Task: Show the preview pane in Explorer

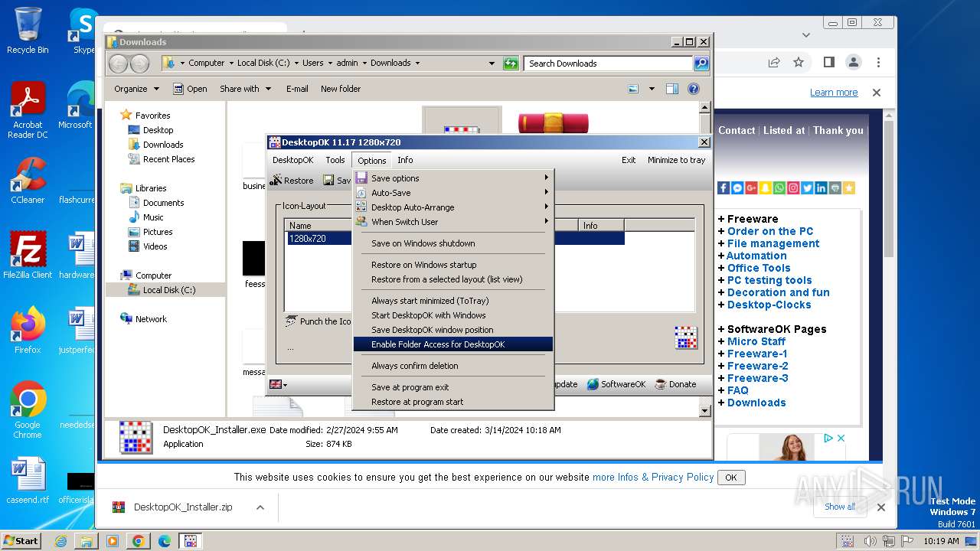Action: point(671,89)
